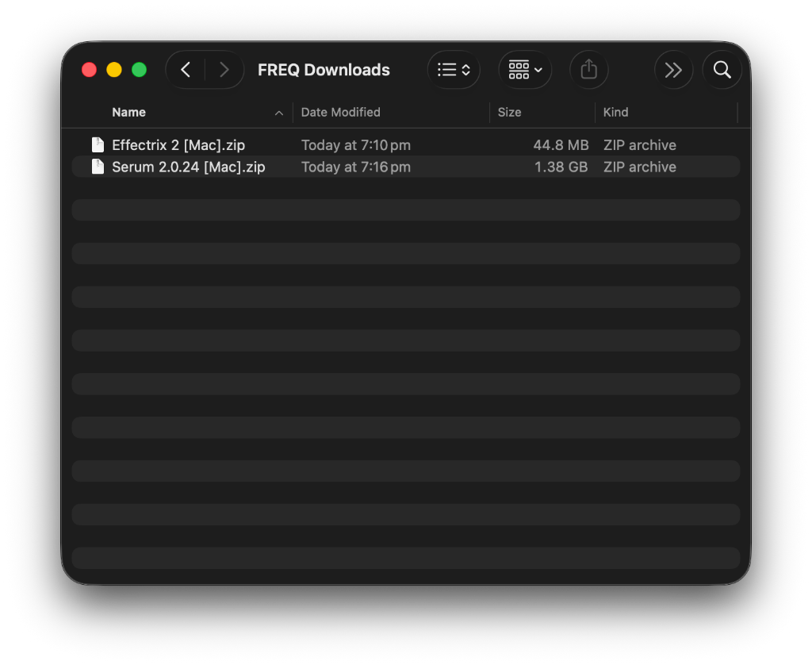Click the 1.38 GB size cell

coord(561,167)
